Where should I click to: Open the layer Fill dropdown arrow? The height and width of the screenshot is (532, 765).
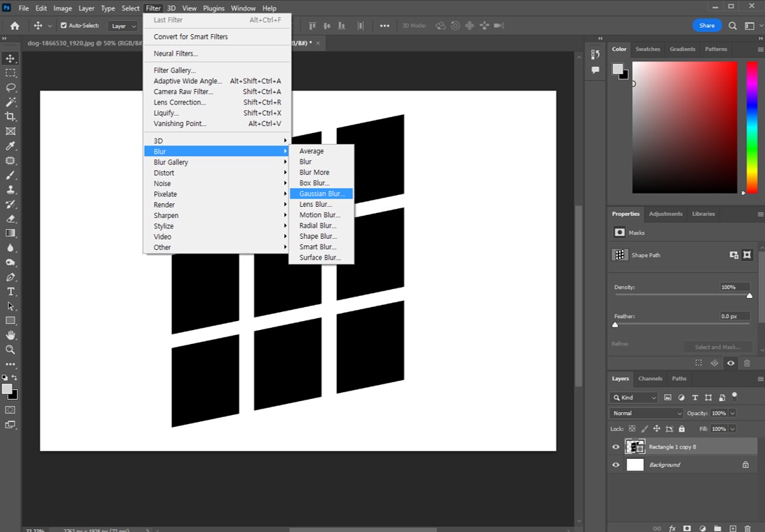[732, 428]
